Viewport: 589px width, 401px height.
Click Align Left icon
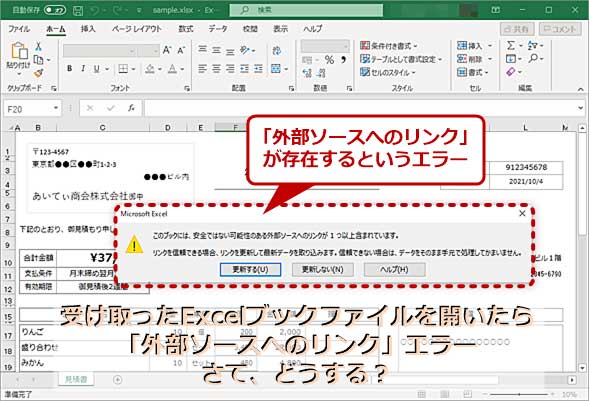click(x=202, y=69)
